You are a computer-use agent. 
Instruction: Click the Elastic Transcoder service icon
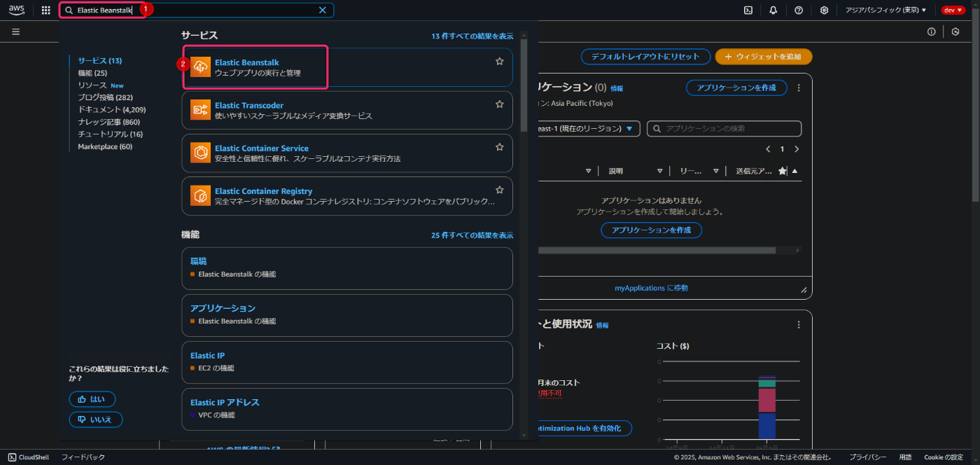(201, 110)
